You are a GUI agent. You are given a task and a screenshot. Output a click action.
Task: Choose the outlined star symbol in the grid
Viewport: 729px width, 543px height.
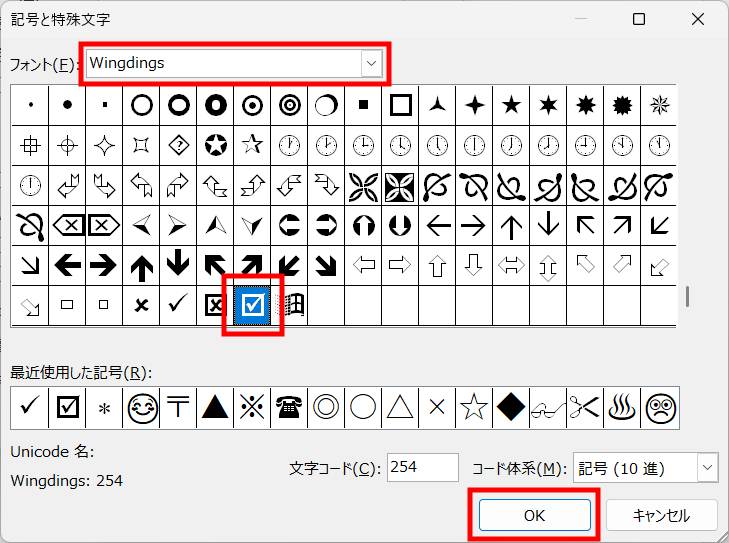252,146
